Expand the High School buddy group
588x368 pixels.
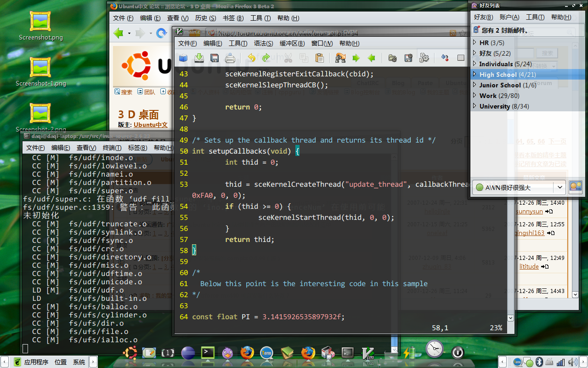(x=475, y=75)
